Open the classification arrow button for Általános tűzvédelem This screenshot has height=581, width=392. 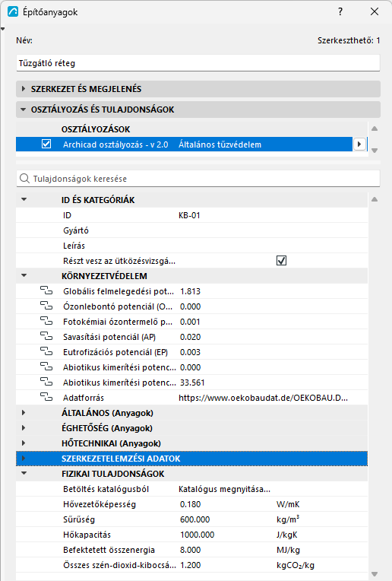(x=359, y=144)
